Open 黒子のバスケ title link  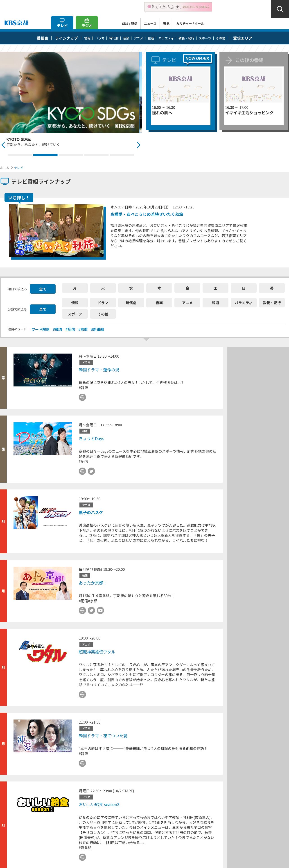91,512
